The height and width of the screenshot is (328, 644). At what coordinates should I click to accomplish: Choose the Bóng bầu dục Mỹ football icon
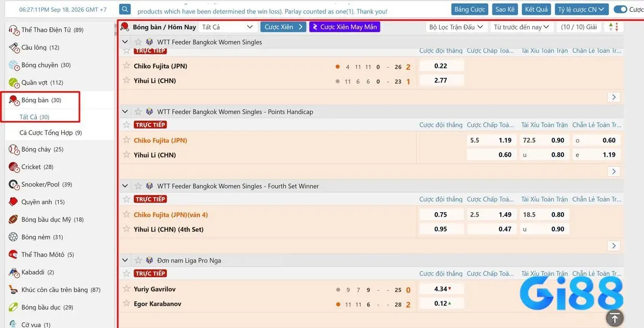pyautogui.click(x=14, y=220)
